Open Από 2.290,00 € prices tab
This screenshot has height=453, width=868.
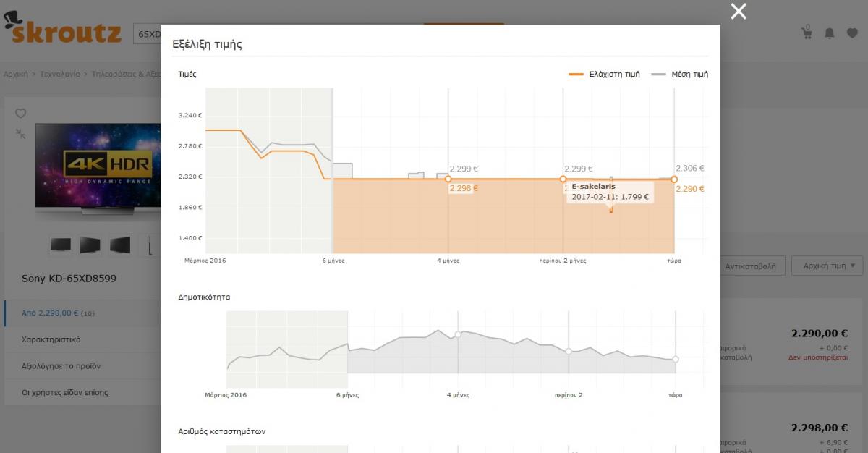tap(82, 313)
